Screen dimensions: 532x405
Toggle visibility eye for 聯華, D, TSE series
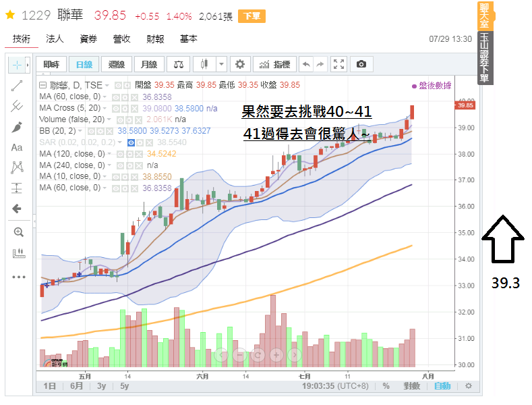(x=119, y=85)
